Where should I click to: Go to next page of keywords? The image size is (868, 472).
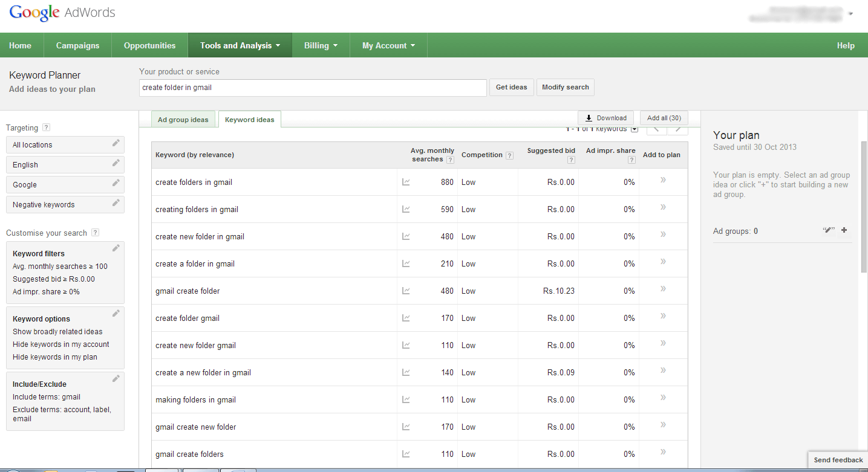coord(678,129)
